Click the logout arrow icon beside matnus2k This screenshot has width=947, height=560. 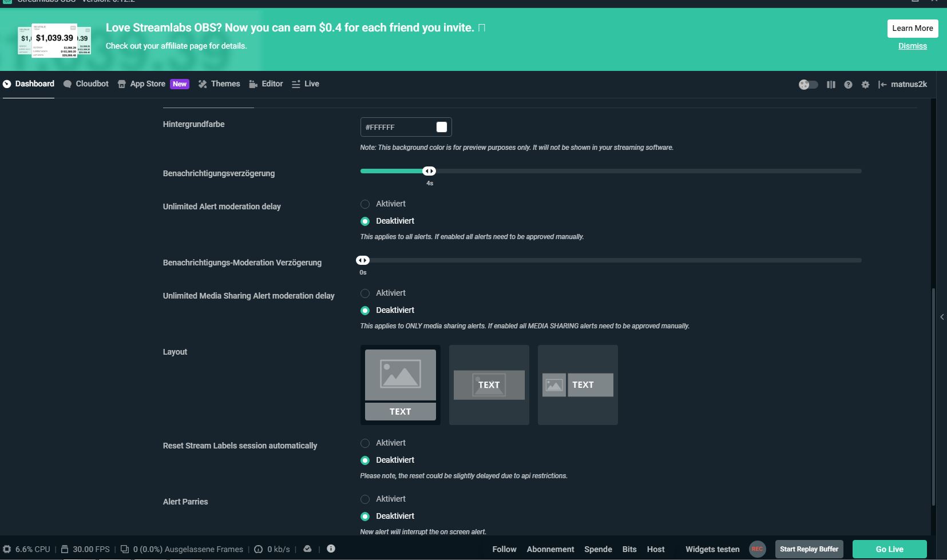click(x=882, y=85)
